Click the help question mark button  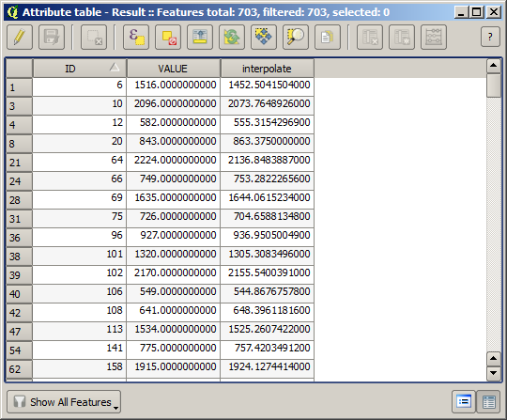[490, 37]
